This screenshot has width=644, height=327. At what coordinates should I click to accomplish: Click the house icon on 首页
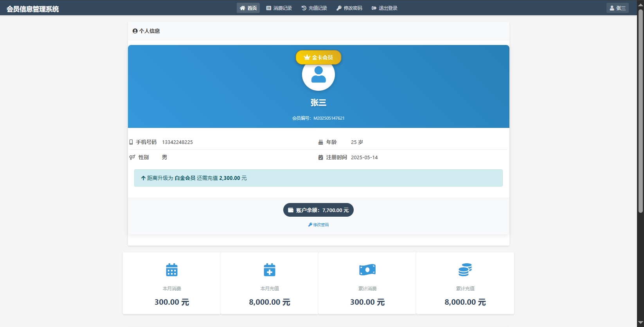pyautogui.click(x=243, y=8)
